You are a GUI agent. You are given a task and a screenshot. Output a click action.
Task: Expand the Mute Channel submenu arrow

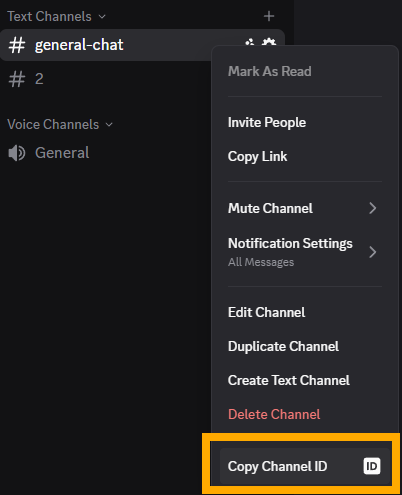tap(373, 208)
